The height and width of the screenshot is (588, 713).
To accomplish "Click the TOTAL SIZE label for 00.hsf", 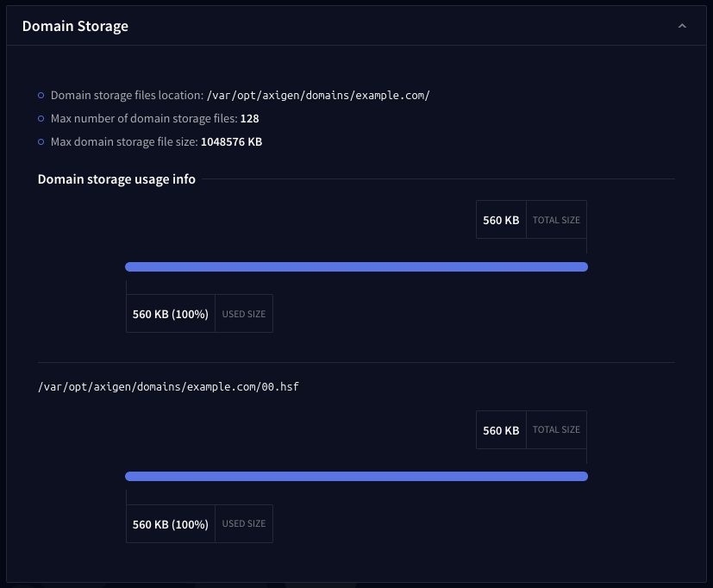I will [x=556, y=429].
